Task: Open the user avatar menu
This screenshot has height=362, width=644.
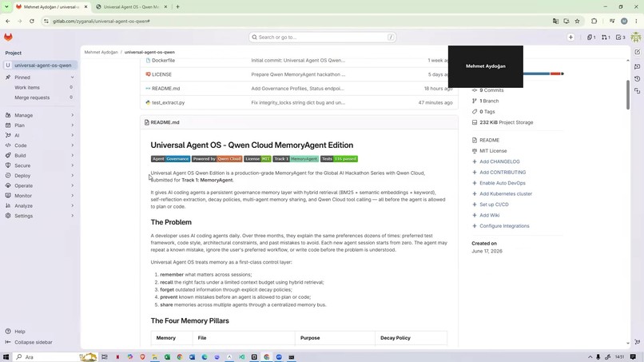Action: coord(636,37)
